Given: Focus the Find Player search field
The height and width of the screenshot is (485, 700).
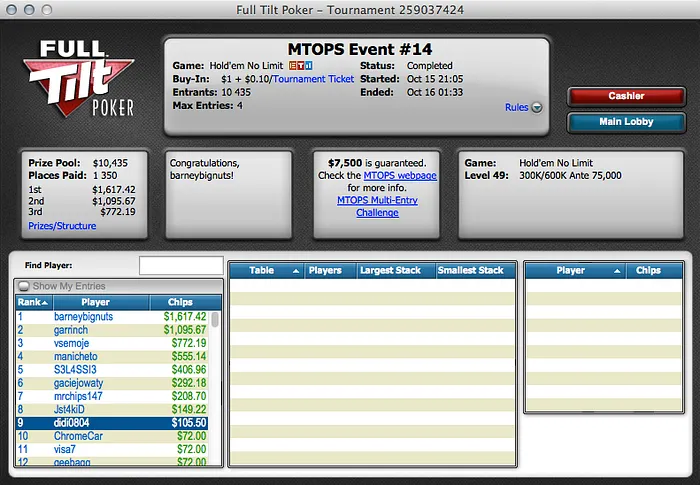Looking at the screenshot, I should pos(180,265).
